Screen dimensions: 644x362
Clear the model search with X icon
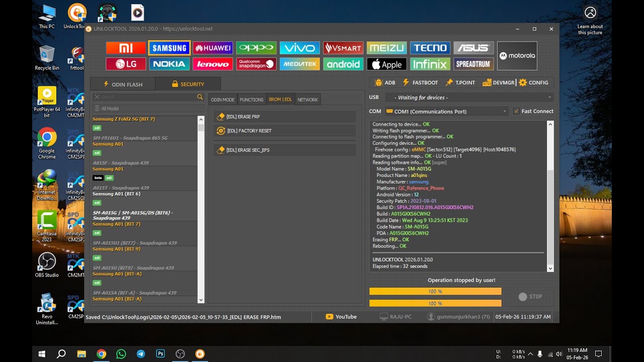(x=97, y=97)
